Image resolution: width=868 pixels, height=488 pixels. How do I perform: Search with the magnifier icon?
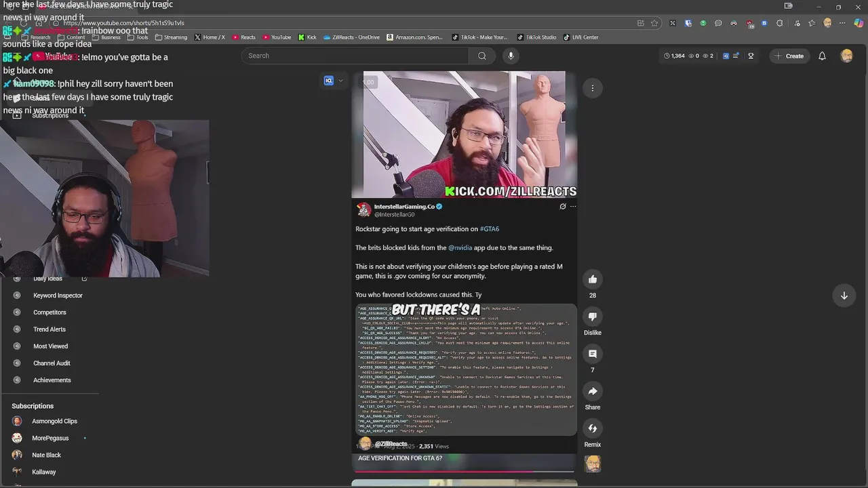pos(482,56)
